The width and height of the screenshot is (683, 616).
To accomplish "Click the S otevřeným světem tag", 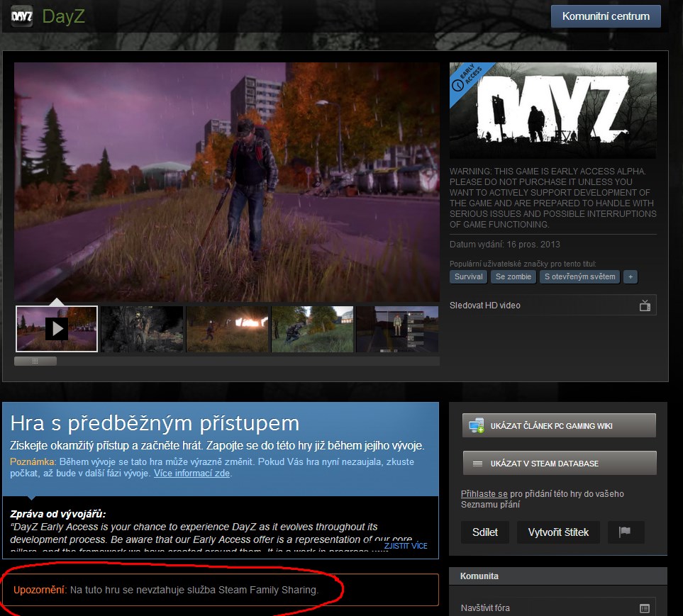I will (579, 277).
